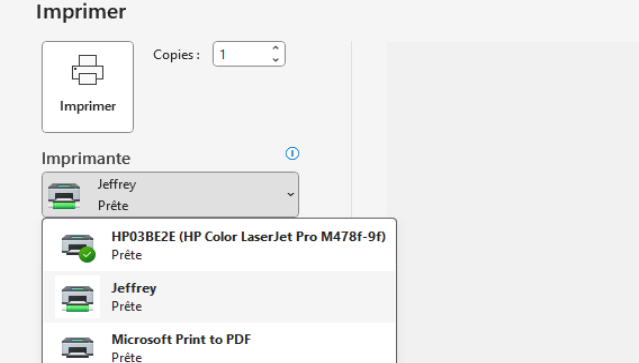Collapse the printer dropdown using its chevron
This screenshot has width=639, height=363.
click(x=290, y=194)
